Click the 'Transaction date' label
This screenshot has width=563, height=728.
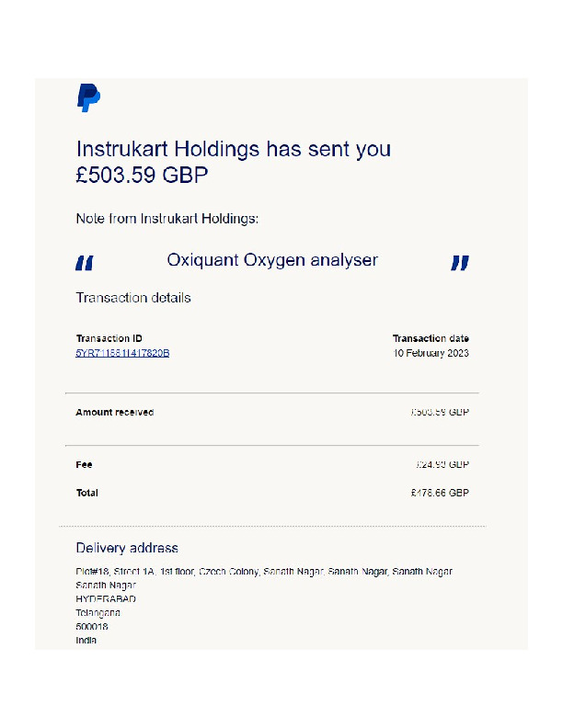point(431,338)
